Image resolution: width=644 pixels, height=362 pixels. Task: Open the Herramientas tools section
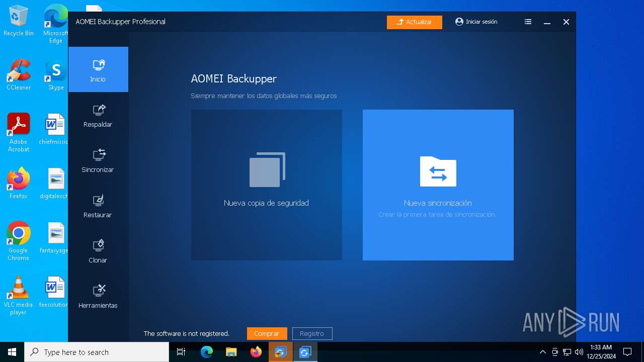tap(98, 296)
